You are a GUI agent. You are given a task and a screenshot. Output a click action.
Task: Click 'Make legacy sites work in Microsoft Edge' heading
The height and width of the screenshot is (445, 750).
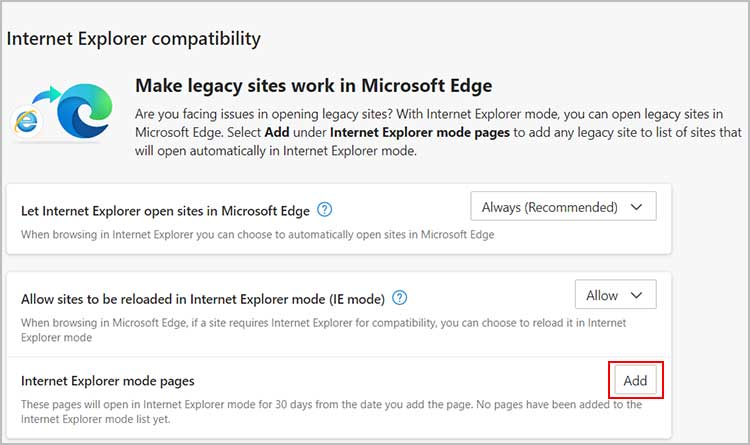tap(313, 86)
